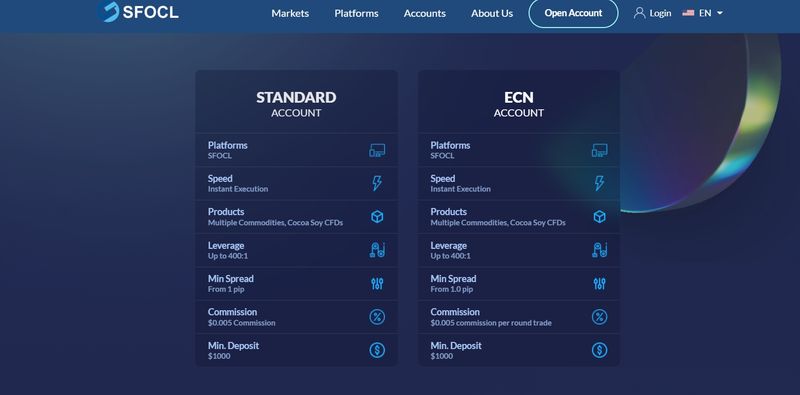Open the Platforms menu in header
The height and width of the screenshot is (395, 800).
coord(356,13)
